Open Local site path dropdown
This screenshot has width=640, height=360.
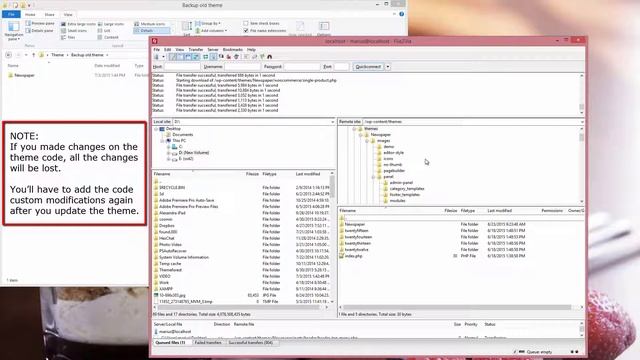click(x=332, y=122)
